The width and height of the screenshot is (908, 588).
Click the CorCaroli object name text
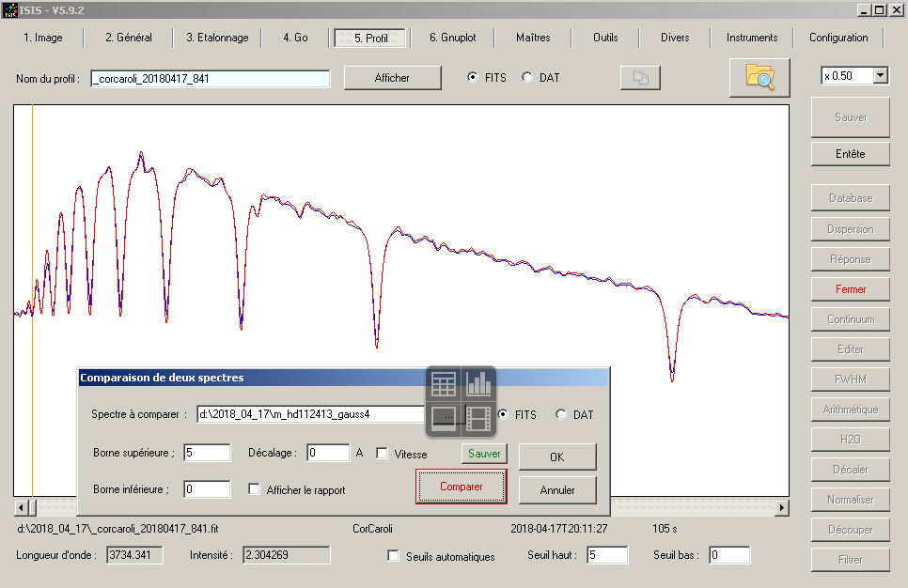pyautogui.click(x=372, y=529)
